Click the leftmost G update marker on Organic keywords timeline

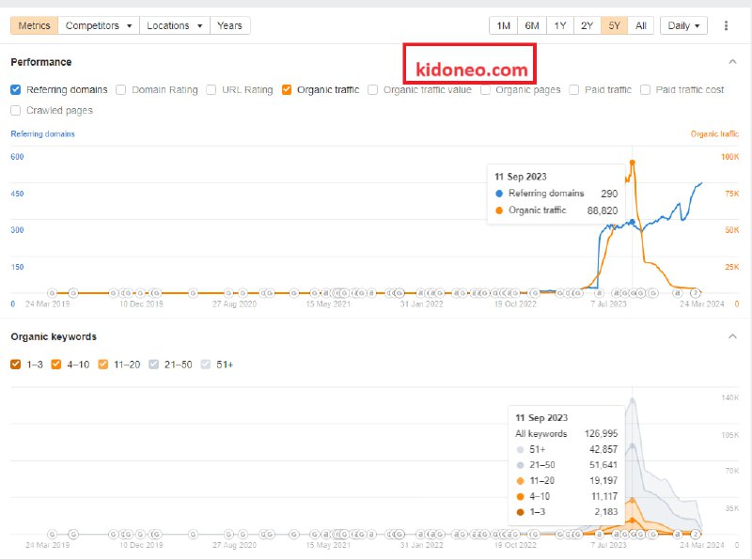click(53, 534)
